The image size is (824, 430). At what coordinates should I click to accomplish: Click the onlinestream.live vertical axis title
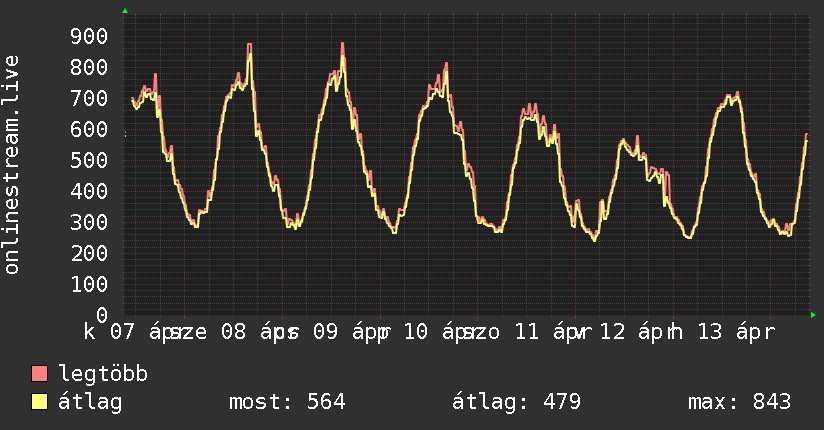tap(11, 165)
